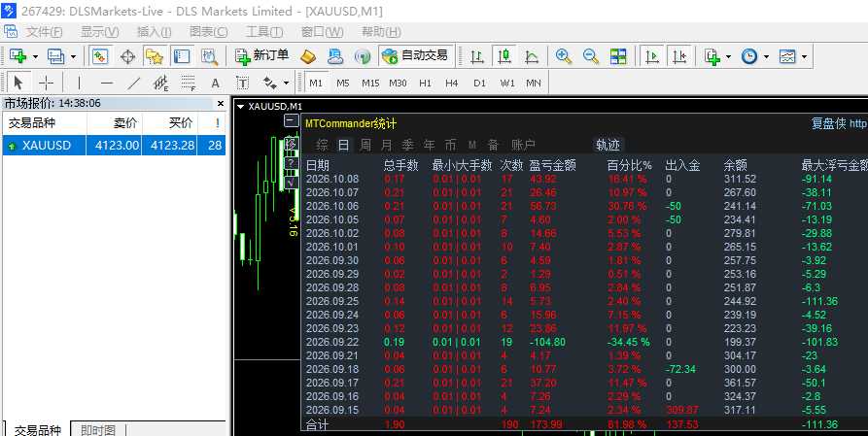Select the 月 monthly statistics tab

(387, 145)
